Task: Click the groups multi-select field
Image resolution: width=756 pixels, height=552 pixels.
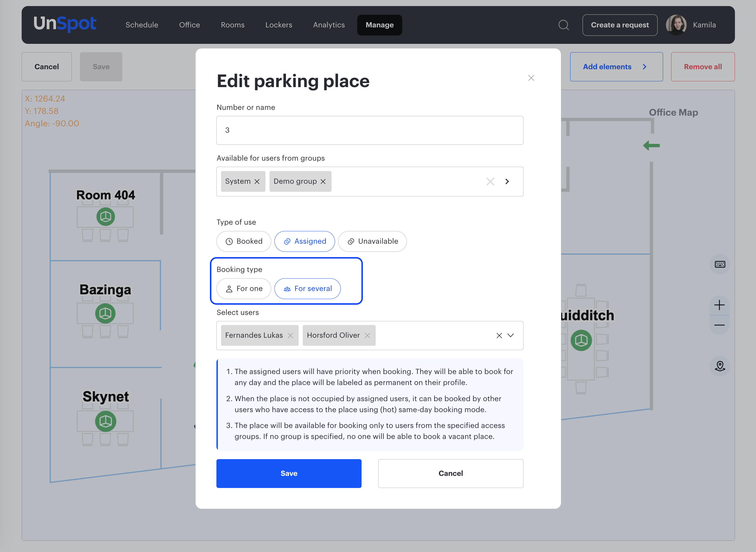Action: click(x=370, y=181)
